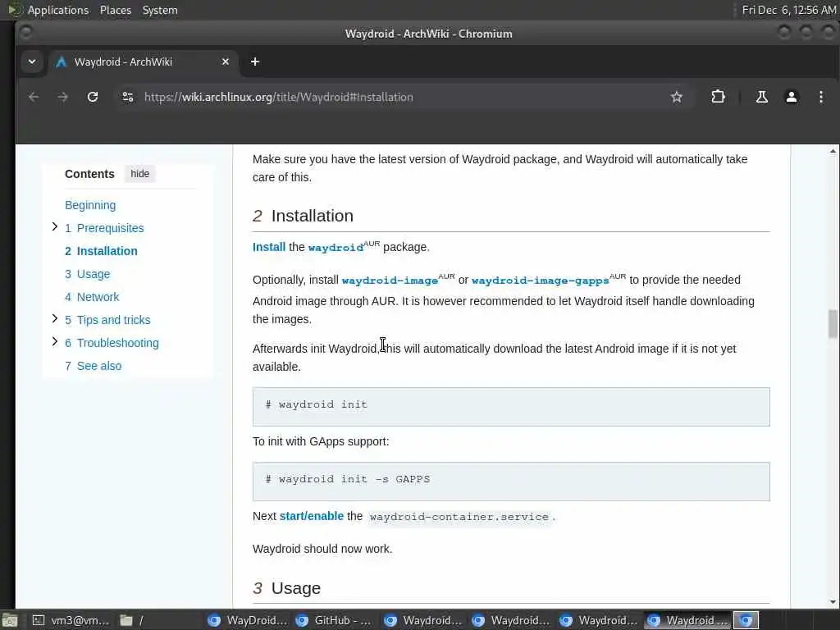Bookmark this page with star icon

[x=677, y=97]
